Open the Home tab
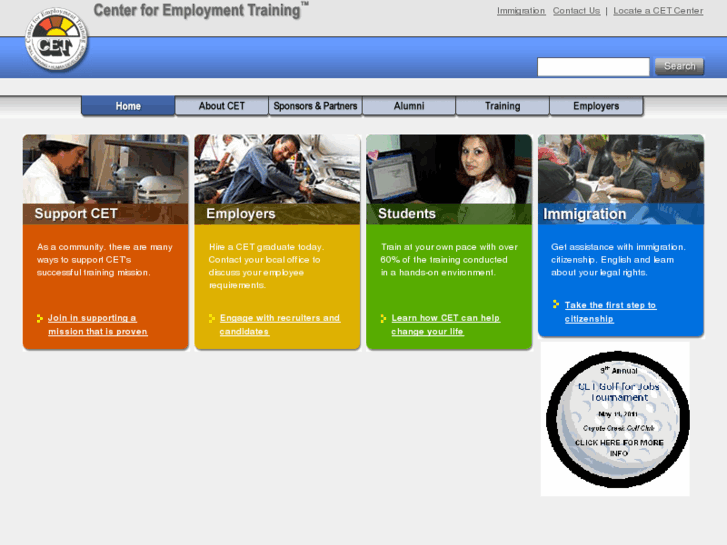 (x=128, y=106)
